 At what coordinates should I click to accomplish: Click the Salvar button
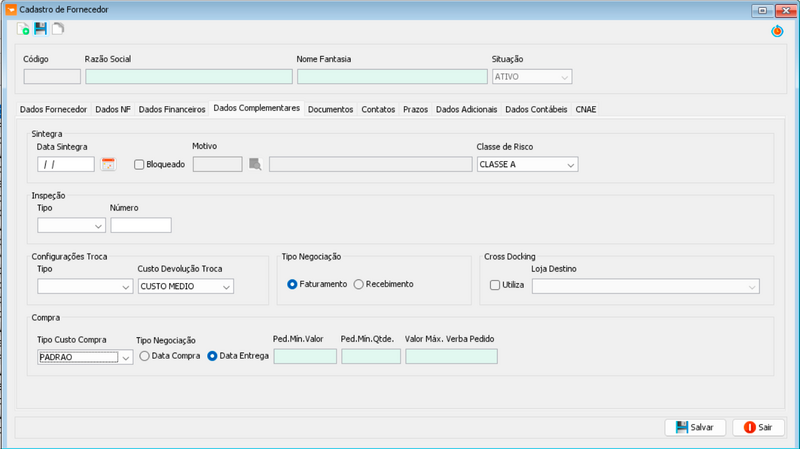[695, 428]
